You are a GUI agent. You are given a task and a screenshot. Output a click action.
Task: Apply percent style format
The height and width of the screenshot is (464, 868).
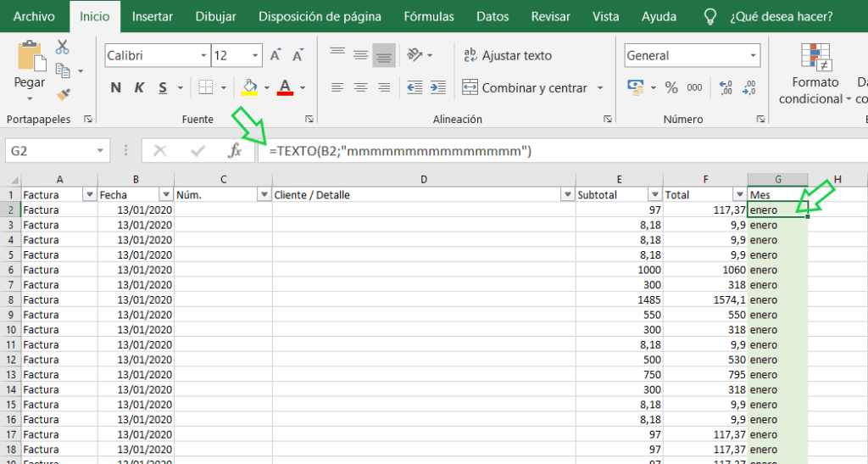pos(671,87)
